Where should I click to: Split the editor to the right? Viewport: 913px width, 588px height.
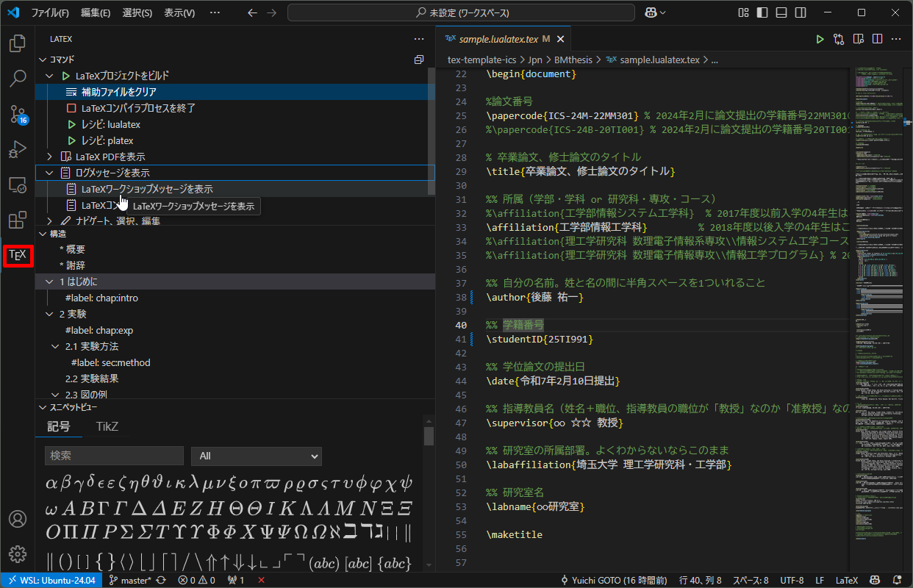click(877, 39)
